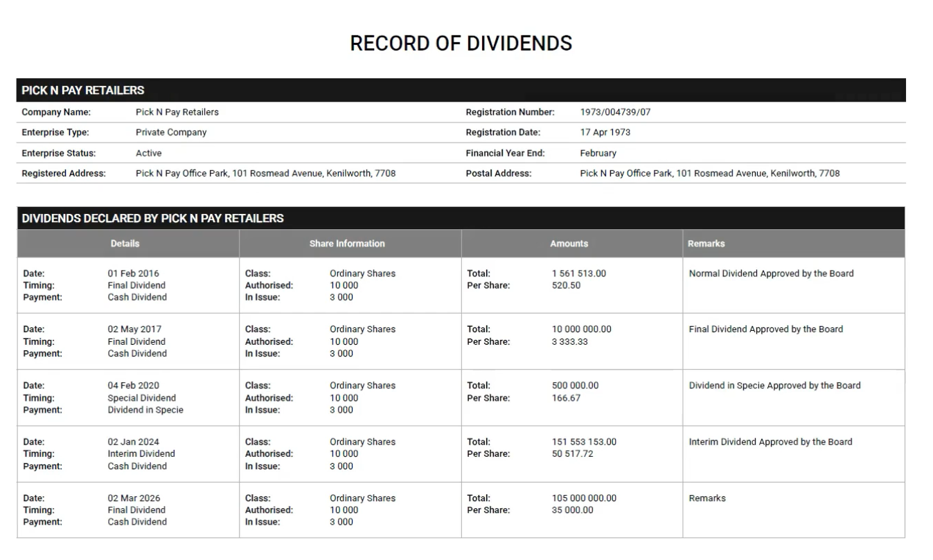Click the Financial Year End label
Viewport: 933px width, 560px height.
(505, 153)
